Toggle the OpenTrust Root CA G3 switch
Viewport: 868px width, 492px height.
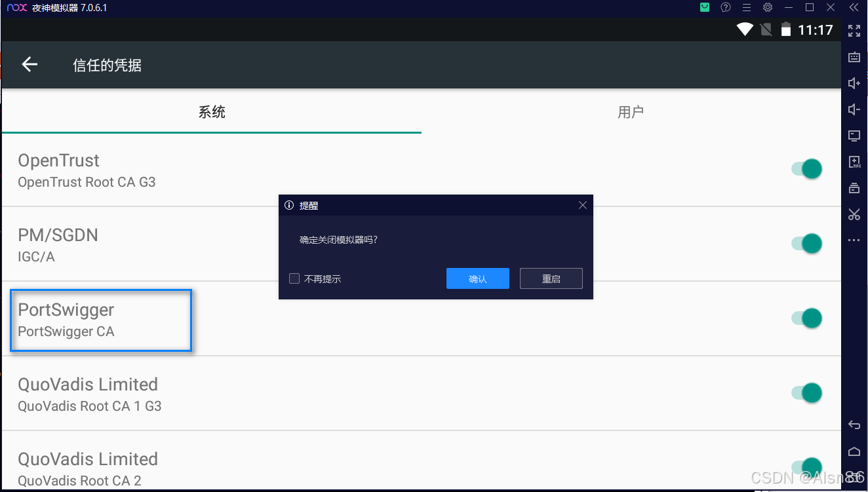(807, 169)
